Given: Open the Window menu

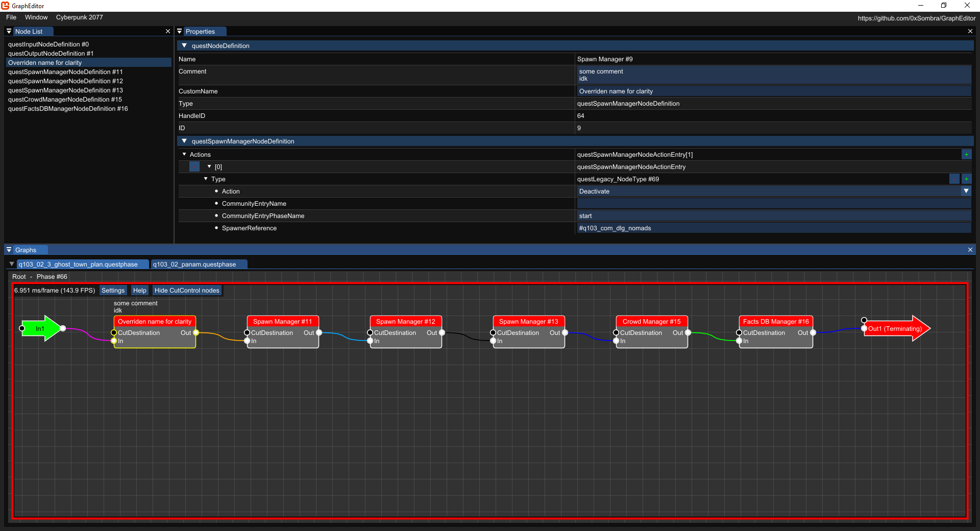Looking at the screenshot, I should click(36, 17).
